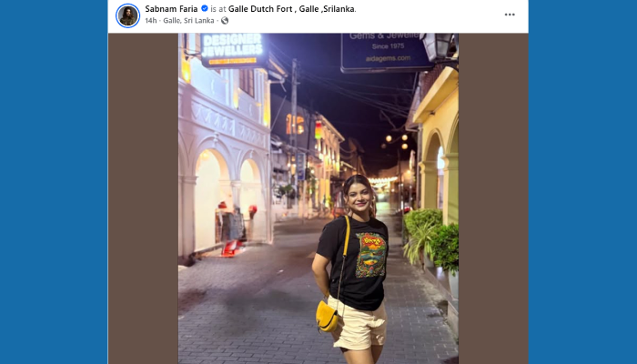Click the brown letterbox area right of photo
637x364 pixels.
493,198
